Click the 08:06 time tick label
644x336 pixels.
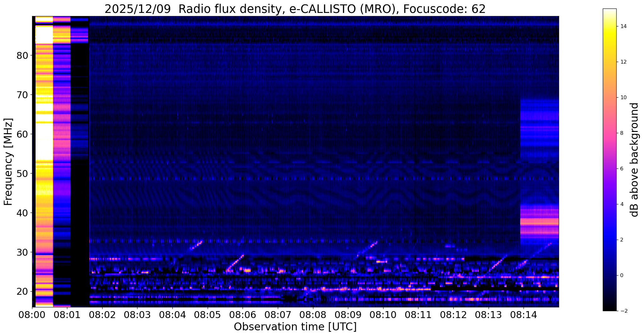243,315
